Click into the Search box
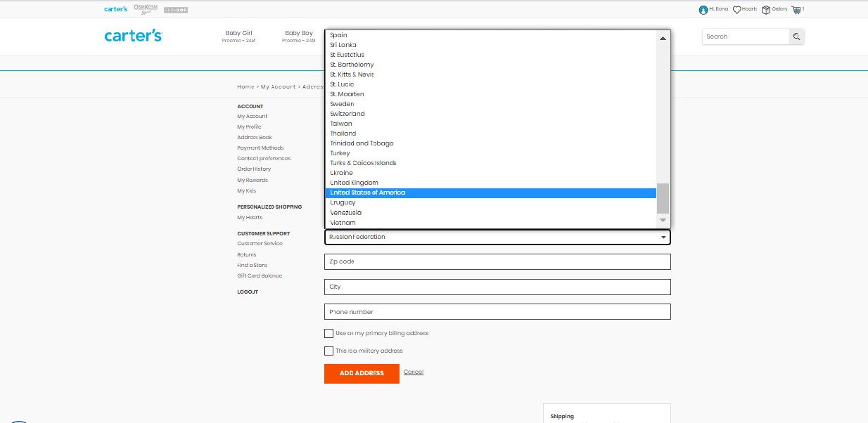The height and width of the screenshot is (423, 868). tap(746, 37)
